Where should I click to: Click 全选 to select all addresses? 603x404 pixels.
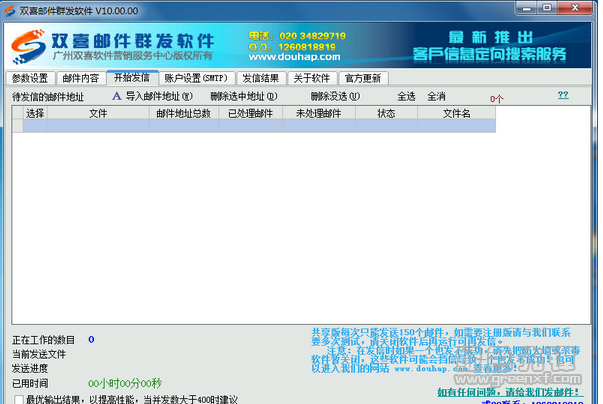pyautogui.click(x=406, y=96)
